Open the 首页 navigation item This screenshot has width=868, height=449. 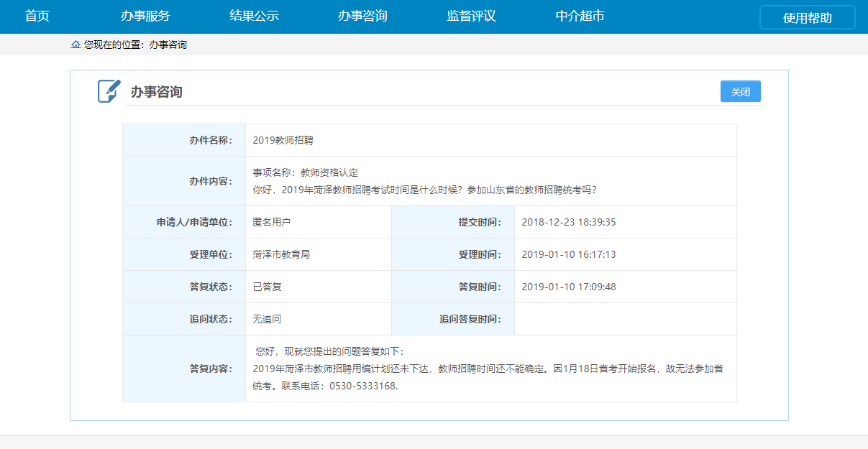(37, 16)
